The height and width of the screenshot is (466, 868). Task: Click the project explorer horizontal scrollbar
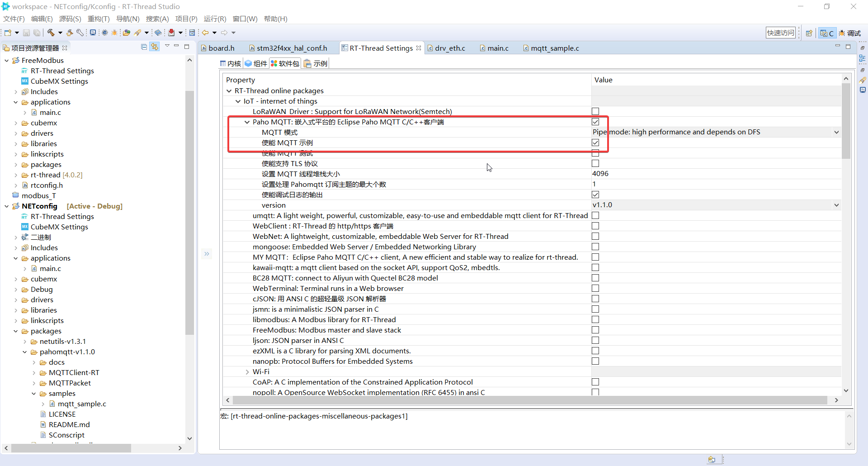point(71,448)
